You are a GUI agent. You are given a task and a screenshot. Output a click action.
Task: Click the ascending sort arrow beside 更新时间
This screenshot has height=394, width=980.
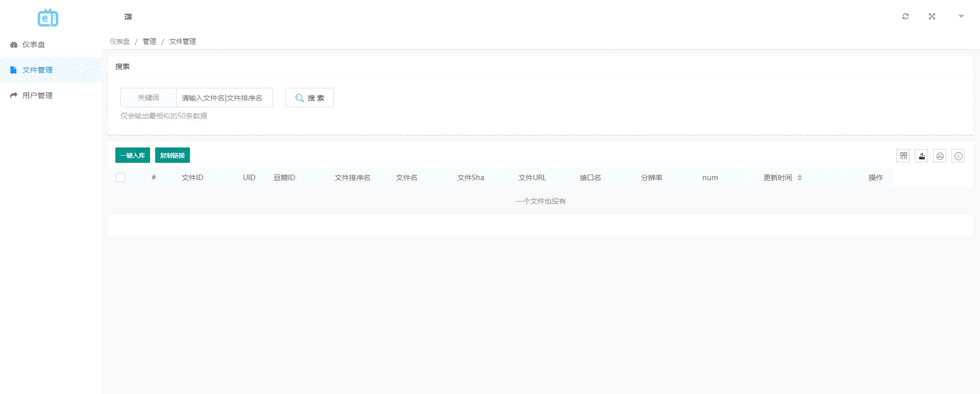[800, 176]
